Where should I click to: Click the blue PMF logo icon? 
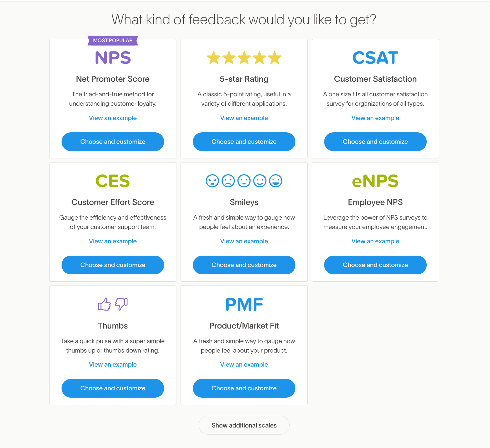click(x=244, y=304)
